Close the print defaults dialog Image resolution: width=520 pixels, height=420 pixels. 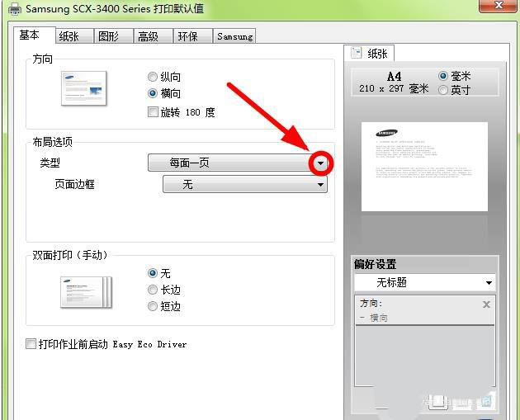[498, 6]
